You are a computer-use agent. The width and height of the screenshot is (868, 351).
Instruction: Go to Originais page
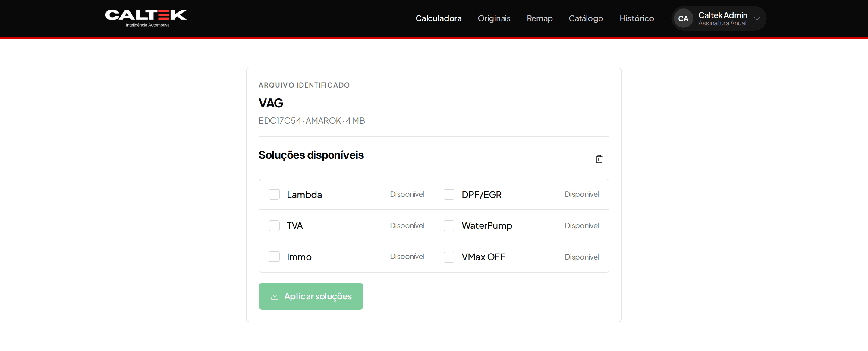pos(494,18)
